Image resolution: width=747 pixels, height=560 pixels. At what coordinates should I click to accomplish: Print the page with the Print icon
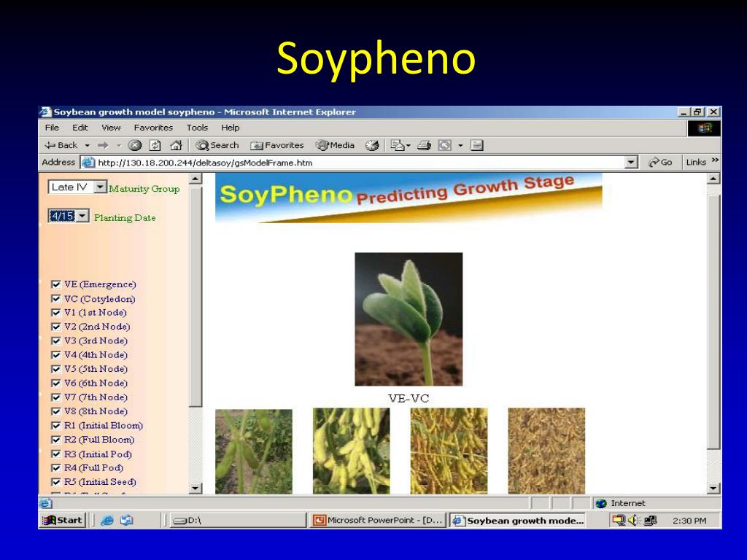[424, 145]
